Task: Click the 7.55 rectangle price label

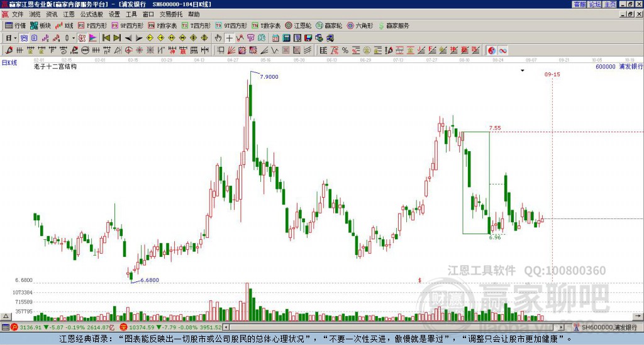Action: pos(495,128)
